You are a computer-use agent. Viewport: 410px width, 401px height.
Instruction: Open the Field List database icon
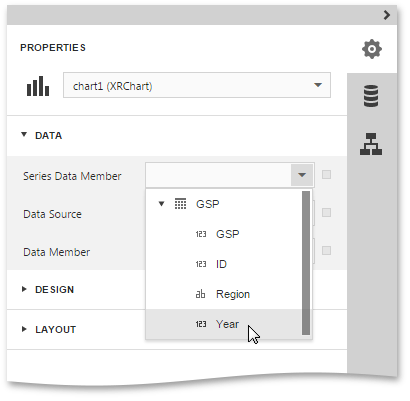pos(371,96)
